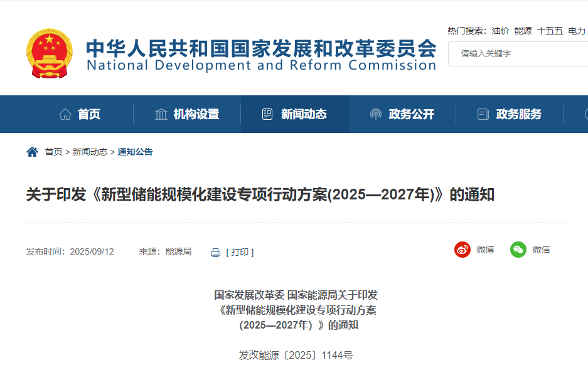This screenshot has width=588, height=375.
Task: Share via the WeChat icon
Action: point(518,250)
